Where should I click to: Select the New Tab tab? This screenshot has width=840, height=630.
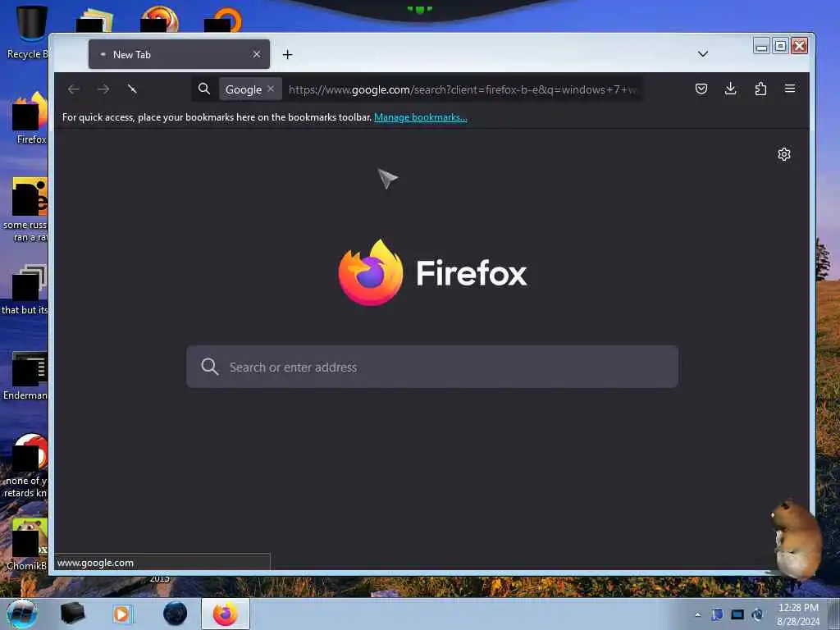(x=179, y=54)
